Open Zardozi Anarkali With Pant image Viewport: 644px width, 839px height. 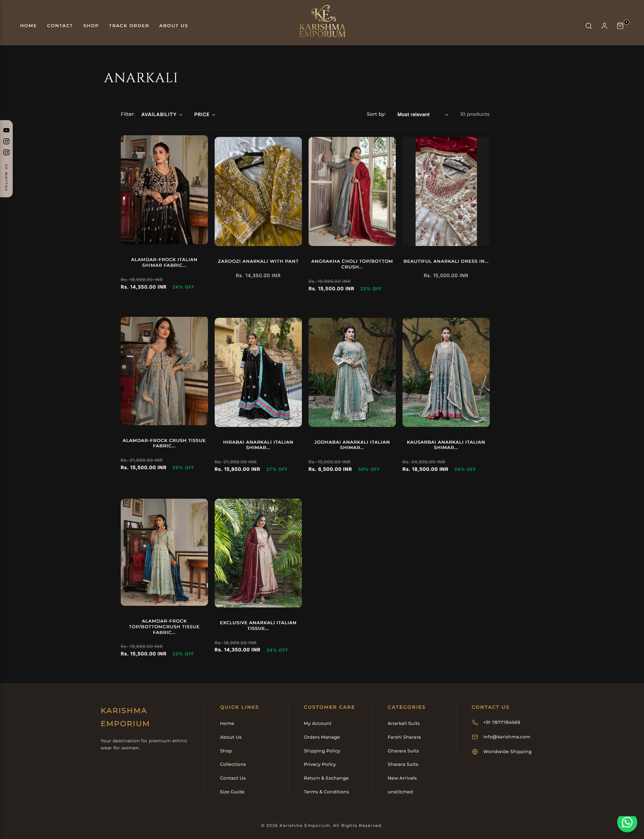click(x=258, y=191)
